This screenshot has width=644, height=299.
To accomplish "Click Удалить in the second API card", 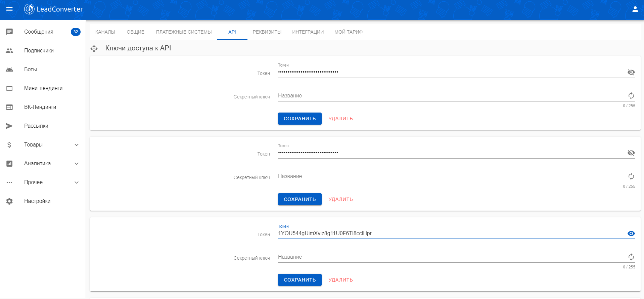I will [340, 199].
